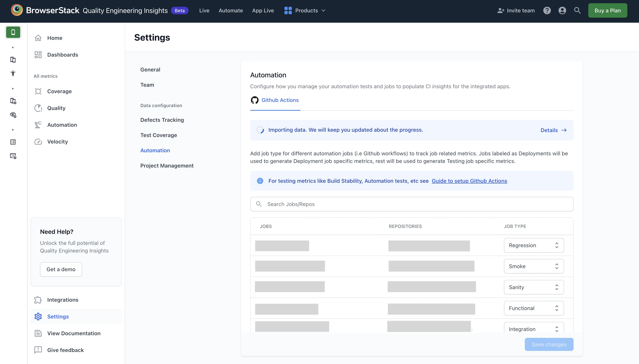639x364 pixels.
Task: Open the Details link in import banner
Action: click(553, 130)
